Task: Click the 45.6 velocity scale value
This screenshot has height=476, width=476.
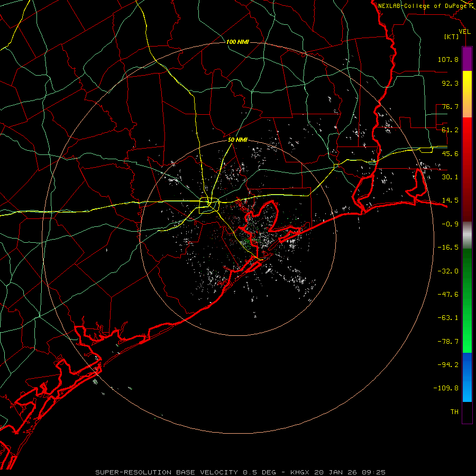Action: pos(450,153)
